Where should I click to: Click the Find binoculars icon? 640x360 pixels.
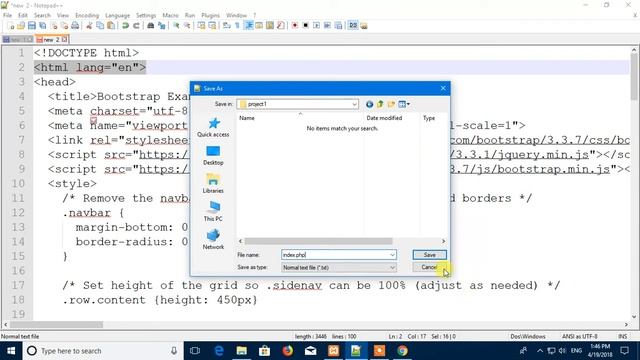coord(151,26)
